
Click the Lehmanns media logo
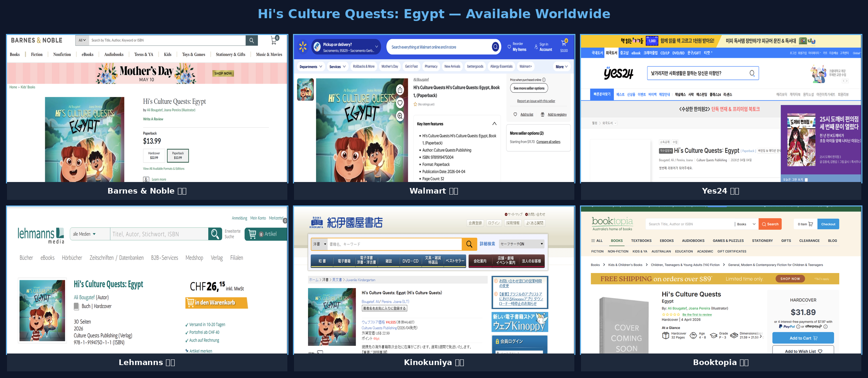coord(41,235)
